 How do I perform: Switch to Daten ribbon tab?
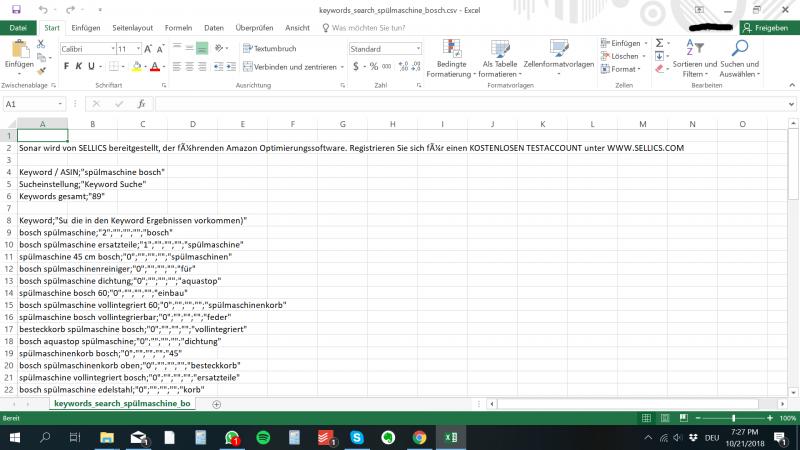(214, 28)
